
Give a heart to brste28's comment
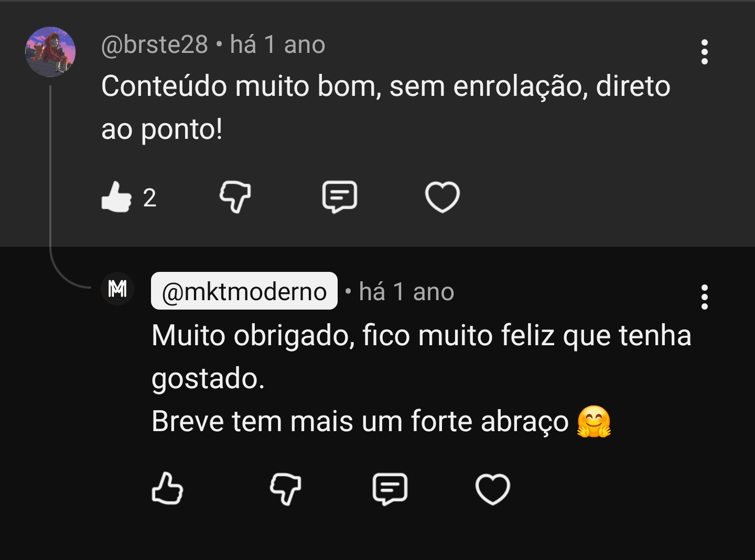442,197
